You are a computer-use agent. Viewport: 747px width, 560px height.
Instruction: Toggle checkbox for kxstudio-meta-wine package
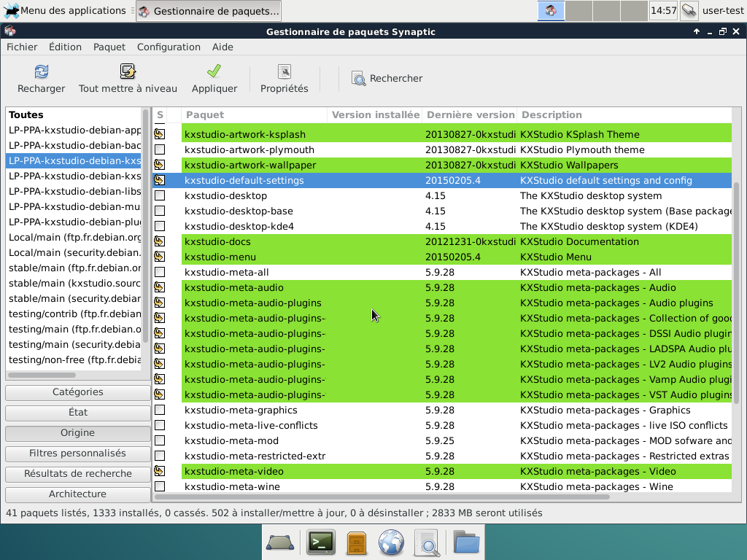159,486
